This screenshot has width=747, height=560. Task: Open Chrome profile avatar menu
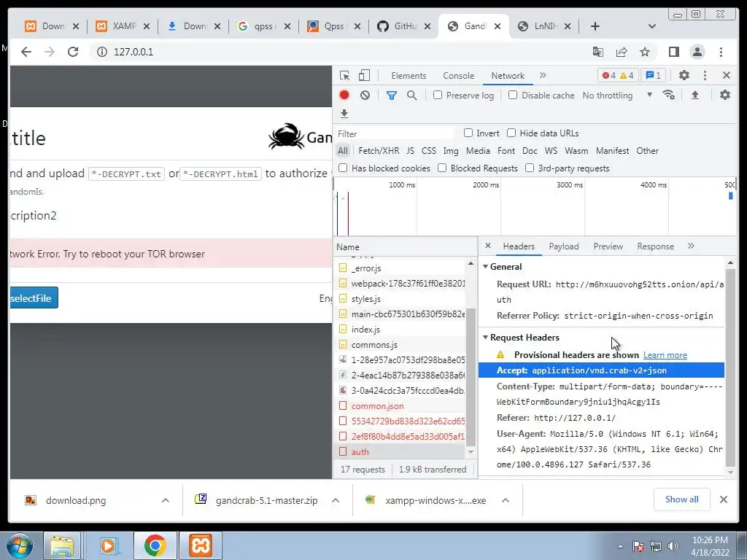tap(697, 52)
